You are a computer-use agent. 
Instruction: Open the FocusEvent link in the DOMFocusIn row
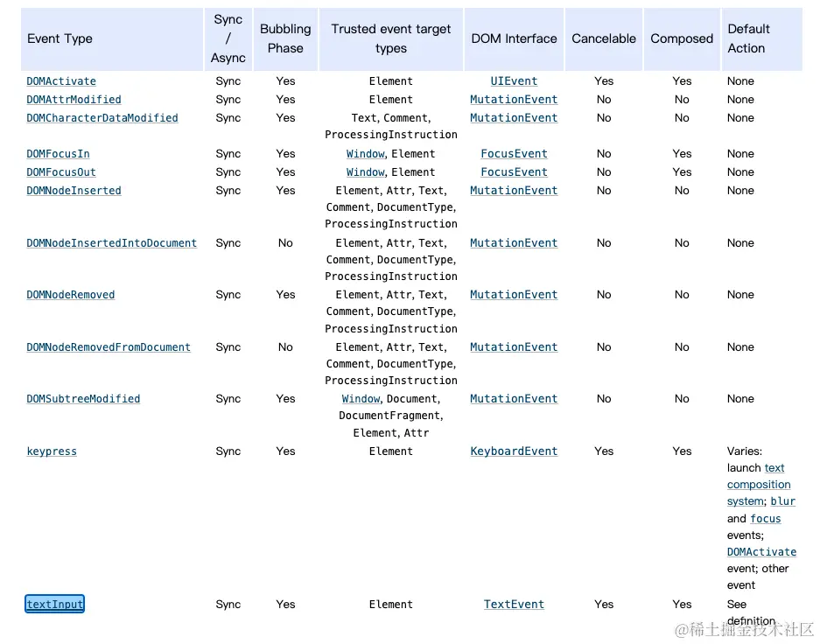[514, 154]
